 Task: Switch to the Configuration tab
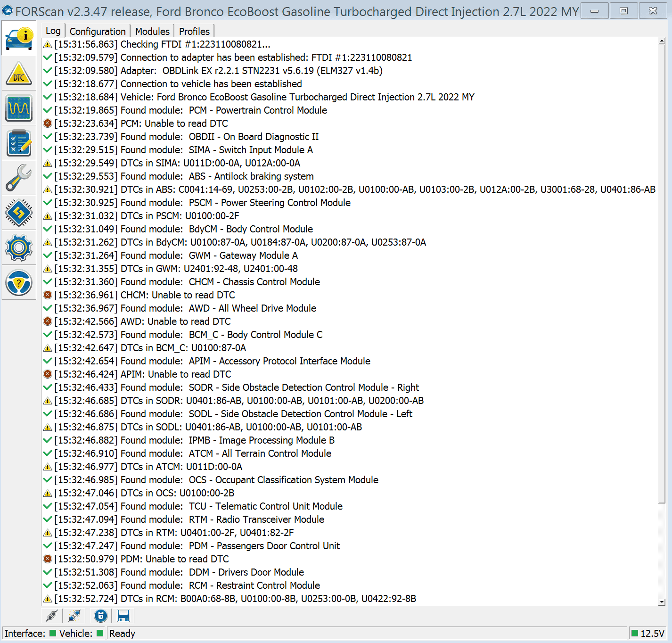98,31
